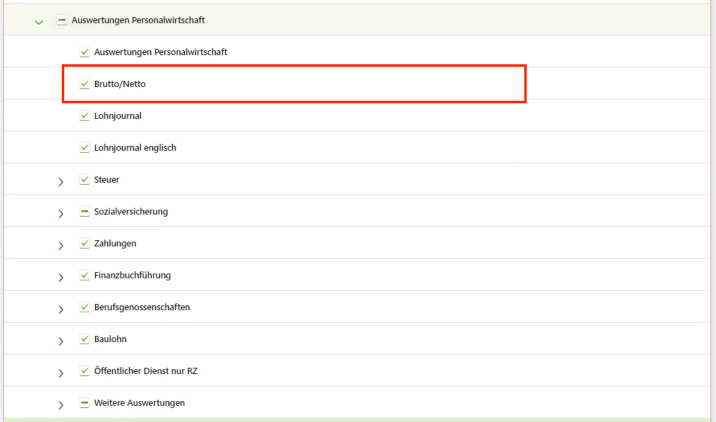Expand the Sozialversicherung section chevron
Image resolution: width=716 pixels, height=422 pixels.
coord(61,213)
